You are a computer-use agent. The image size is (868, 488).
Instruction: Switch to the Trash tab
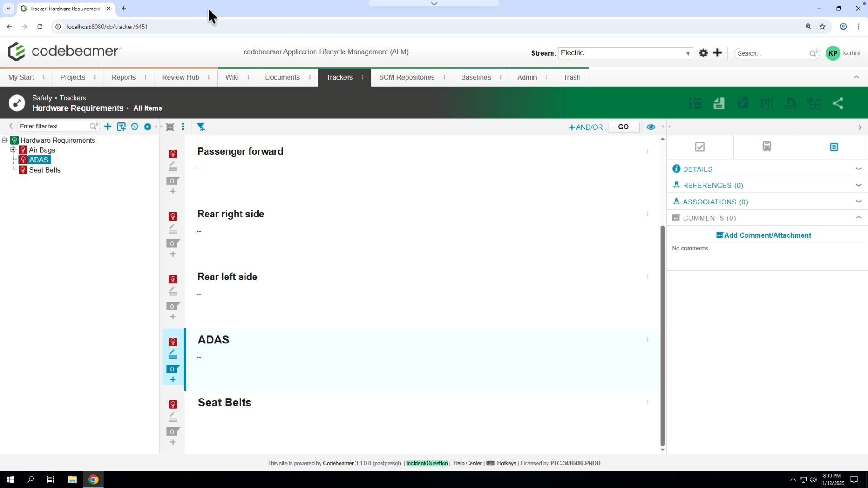571,77
